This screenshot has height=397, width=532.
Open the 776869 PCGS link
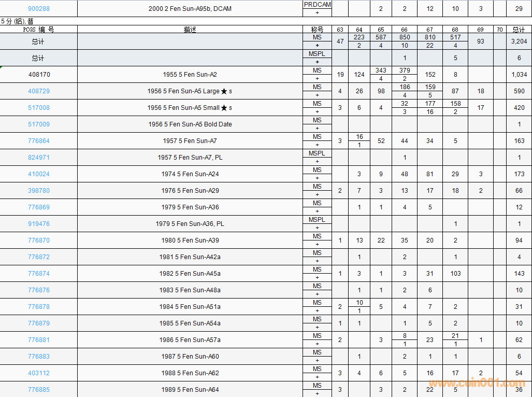[39, 207]
